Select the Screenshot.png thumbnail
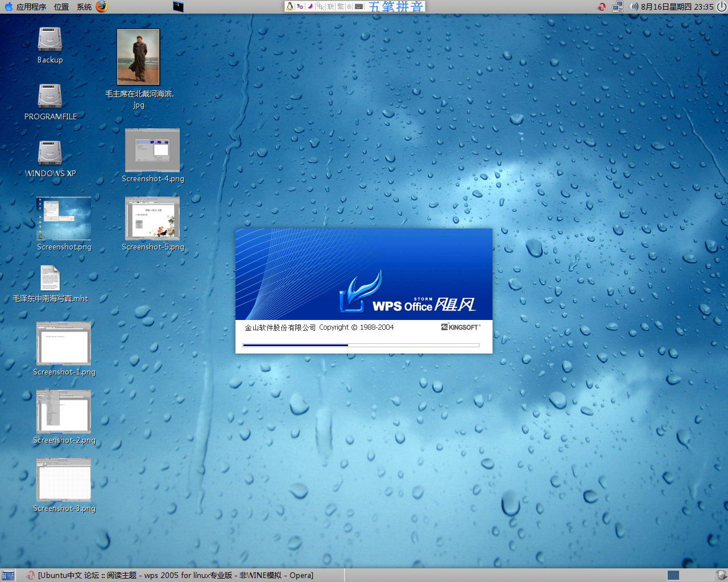Viewport: 728px width, 582px height. 64,218
